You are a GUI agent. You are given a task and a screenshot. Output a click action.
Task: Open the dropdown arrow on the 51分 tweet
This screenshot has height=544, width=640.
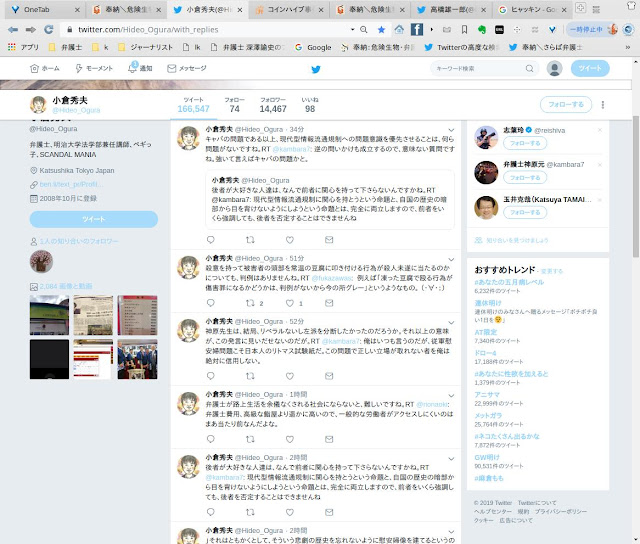(x=451, y=260)
